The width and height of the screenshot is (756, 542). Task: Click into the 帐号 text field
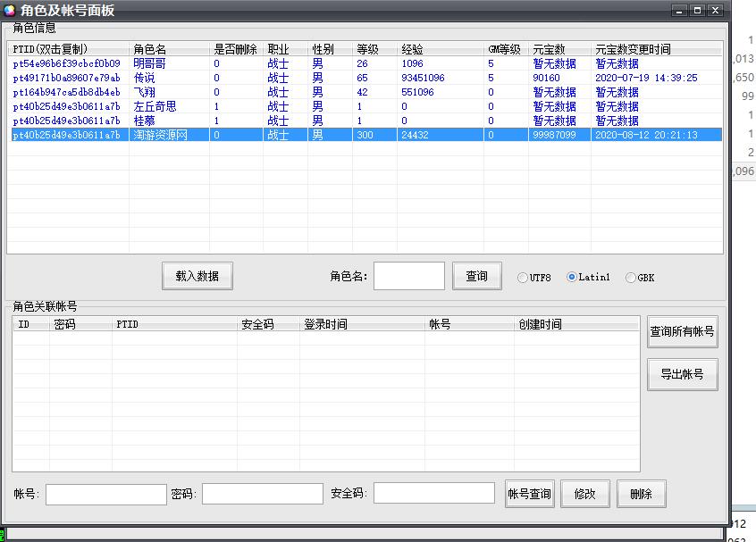pos(105,494)
